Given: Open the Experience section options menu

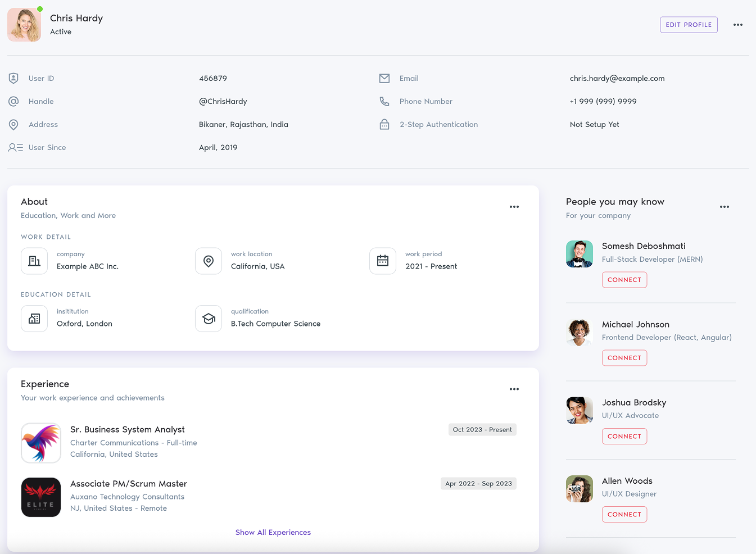Looking at the screenshot, I should pyautogui.click(x=514, y=389).
